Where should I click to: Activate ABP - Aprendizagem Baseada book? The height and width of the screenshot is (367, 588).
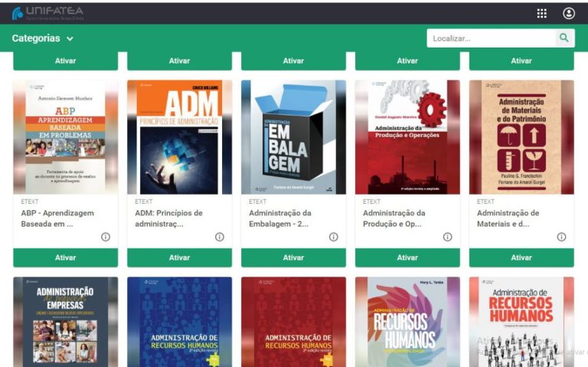[66, 257]
